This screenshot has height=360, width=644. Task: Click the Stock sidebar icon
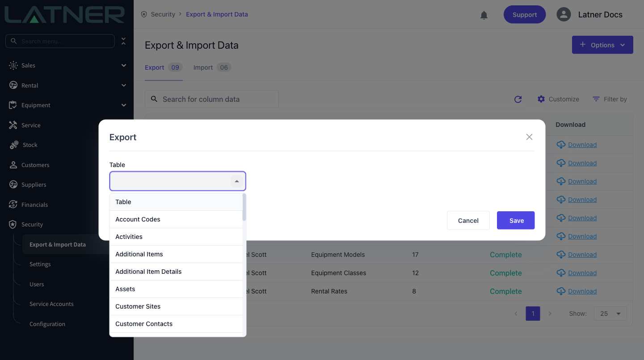pos(14,145)
